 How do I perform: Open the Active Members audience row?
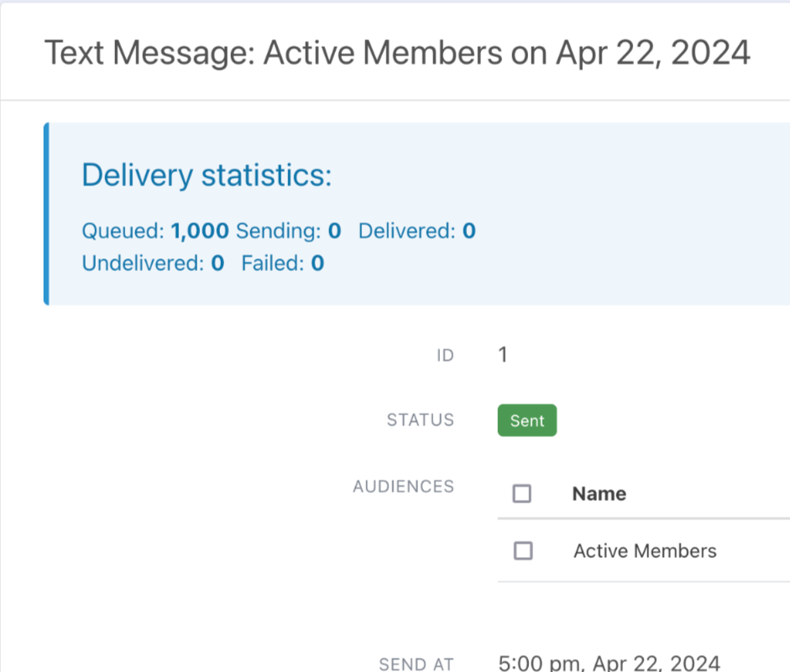(x=645, y=551)
